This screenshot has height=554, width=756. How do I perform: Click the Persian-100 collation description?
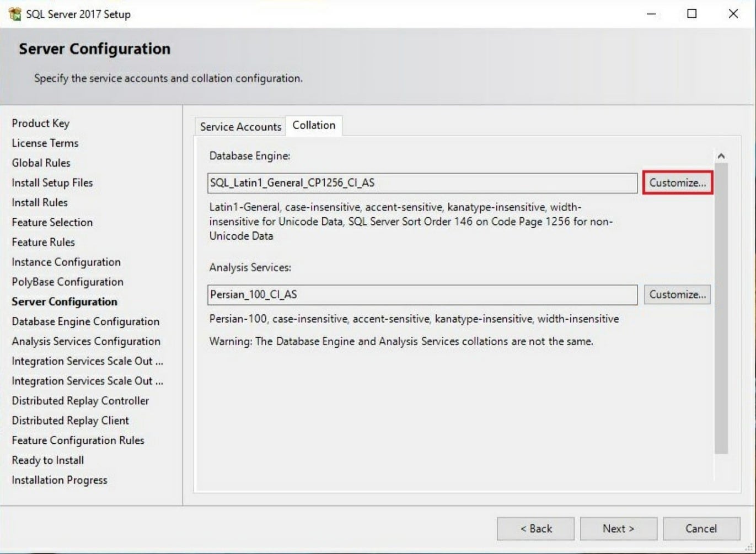414,319
